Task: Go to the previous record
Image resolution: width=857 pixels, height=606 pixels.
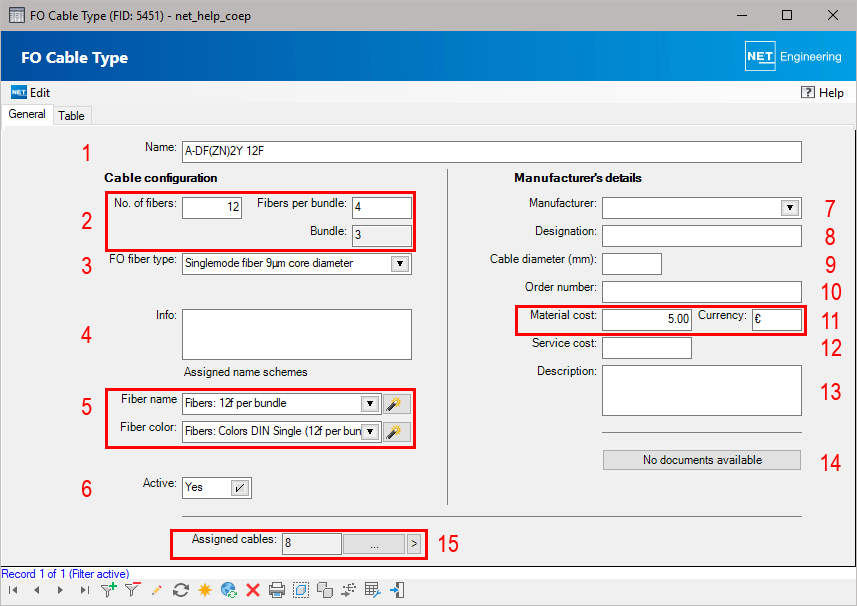Action: tap(37, 590)
